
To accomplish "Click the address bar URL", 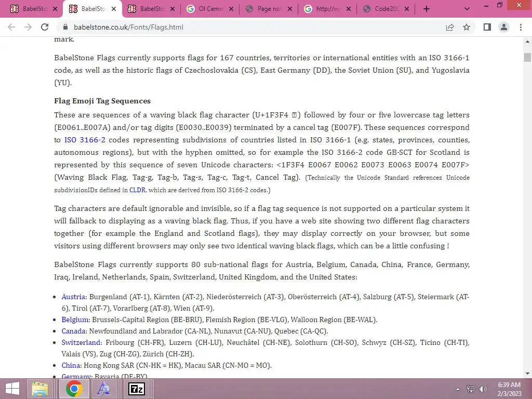I will (x=129, y=27).
